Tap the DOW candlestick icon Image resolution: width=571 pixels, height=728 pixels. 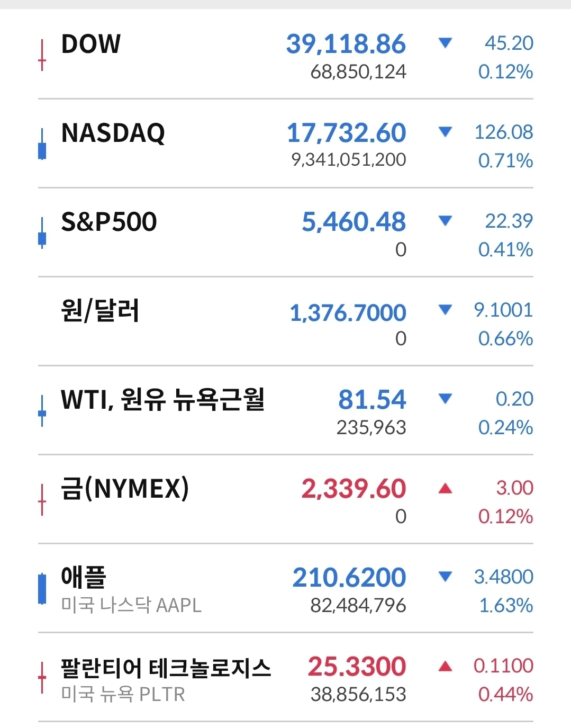(x=42, y=55)
